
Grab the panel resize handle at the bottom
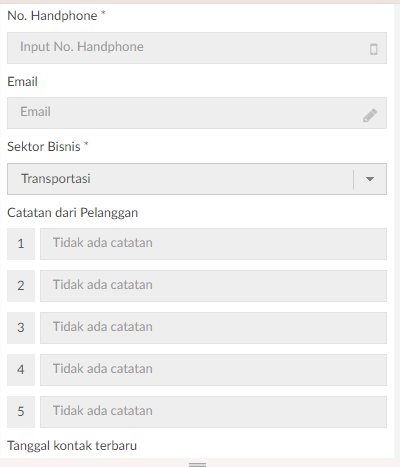click(x=197, y=465)
